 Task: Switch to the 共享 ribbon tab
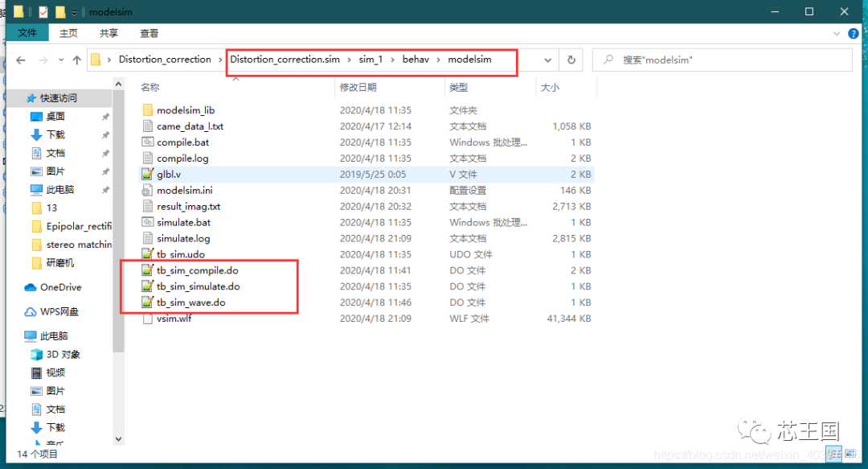108,33
